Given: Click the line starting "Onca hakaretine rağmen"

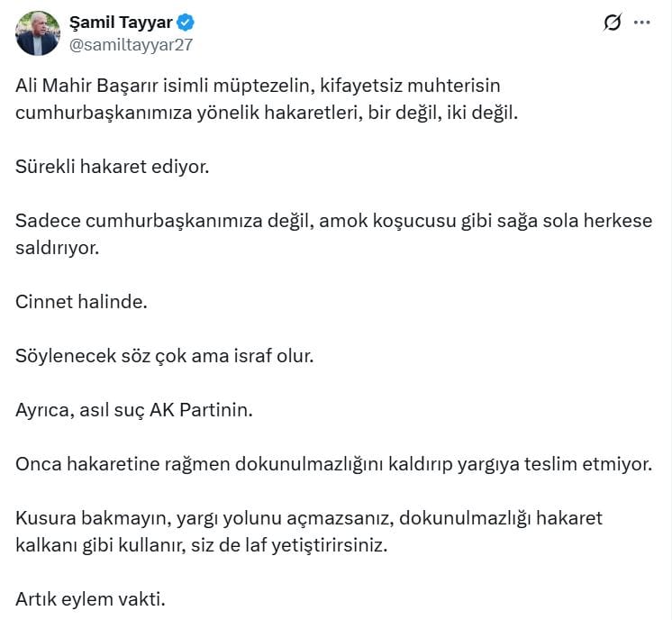Looking at the screenshot, I should (x=333, y=464).
